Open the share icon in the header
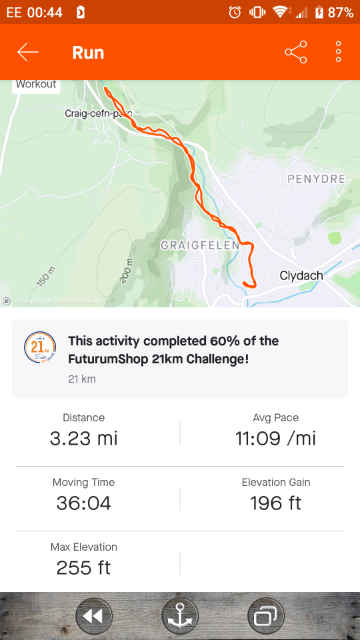Image resolution: width=360 pixels, height=640 pixels. coord(296,52)
